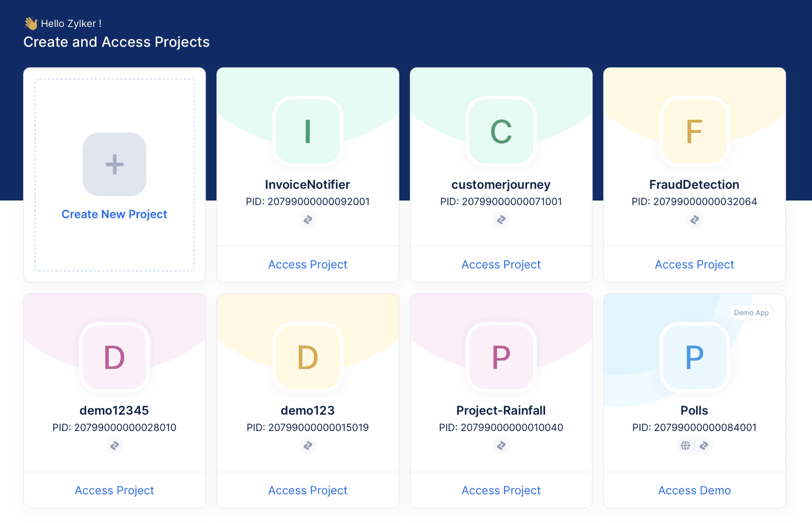Click the globe icon on Polls card
The image size is (812, 523).
686,445
